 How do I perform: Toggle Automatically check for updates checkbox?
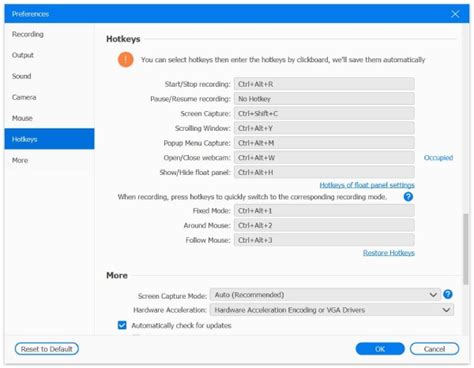(x=122, y=325)
